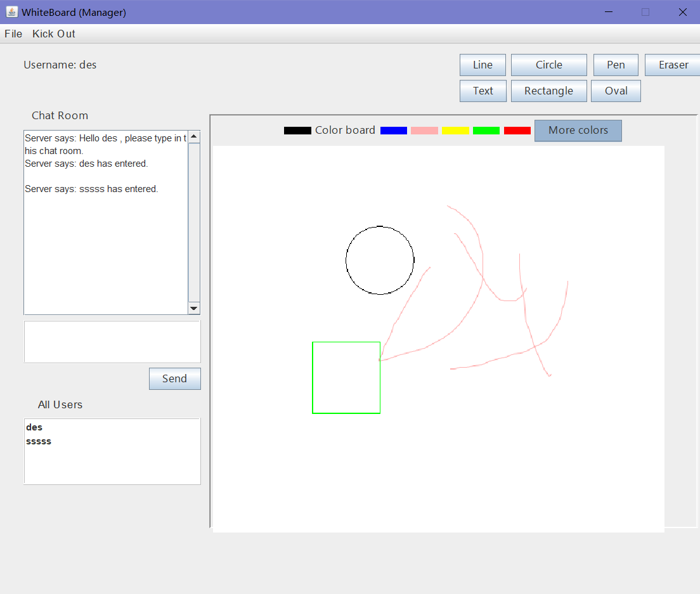The height and width of the screenshot is (594, 700).
Task: Close the WhiteBoard window
Action: [683, 12]
